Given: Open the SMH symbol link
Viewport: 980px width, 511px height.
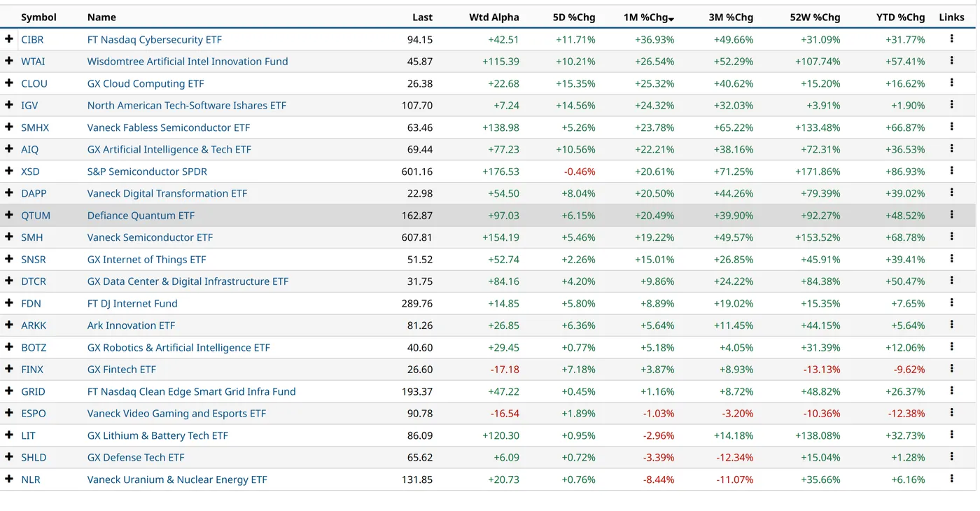Looking at the screenshot, I should (32, 237).
